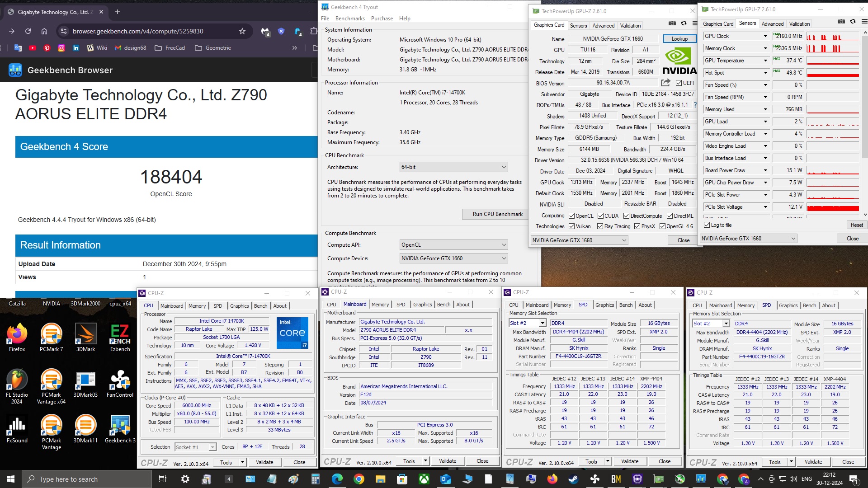Open Compute Device dropdown in Geekbench

point(453,258)
